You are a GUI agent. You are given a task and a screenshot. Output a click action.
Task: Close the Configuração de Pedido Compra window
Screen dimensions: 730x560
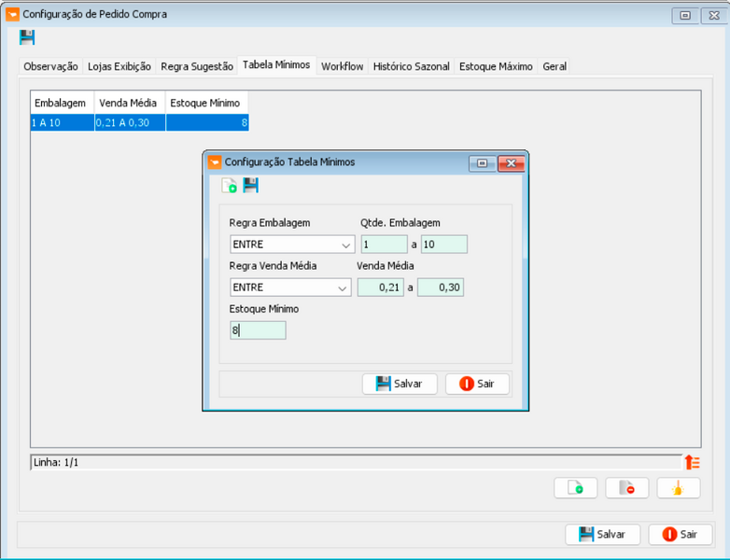[x=714, y=15]
